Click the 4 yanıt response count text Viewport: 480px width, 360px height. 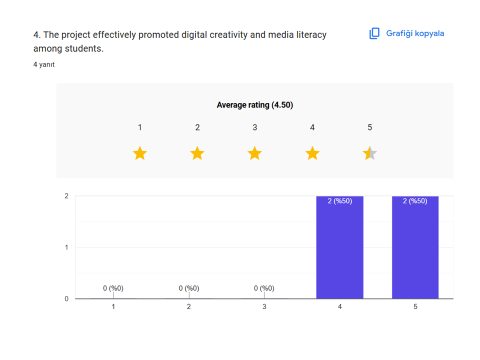click(44, 65)
